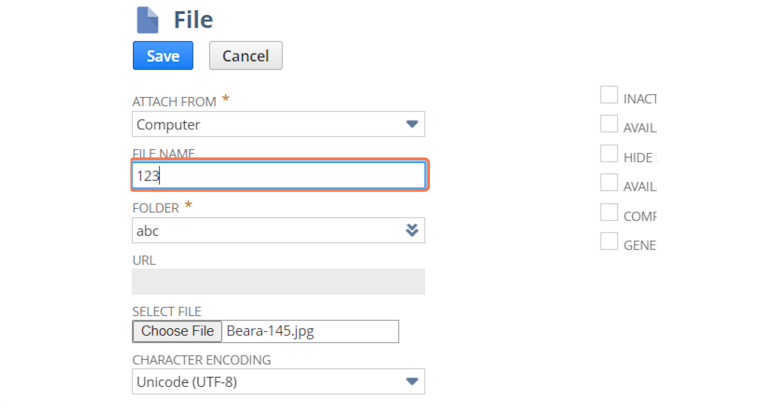Click the File page heading
This screenshot has height=407, width=758.
coord(193,20)
